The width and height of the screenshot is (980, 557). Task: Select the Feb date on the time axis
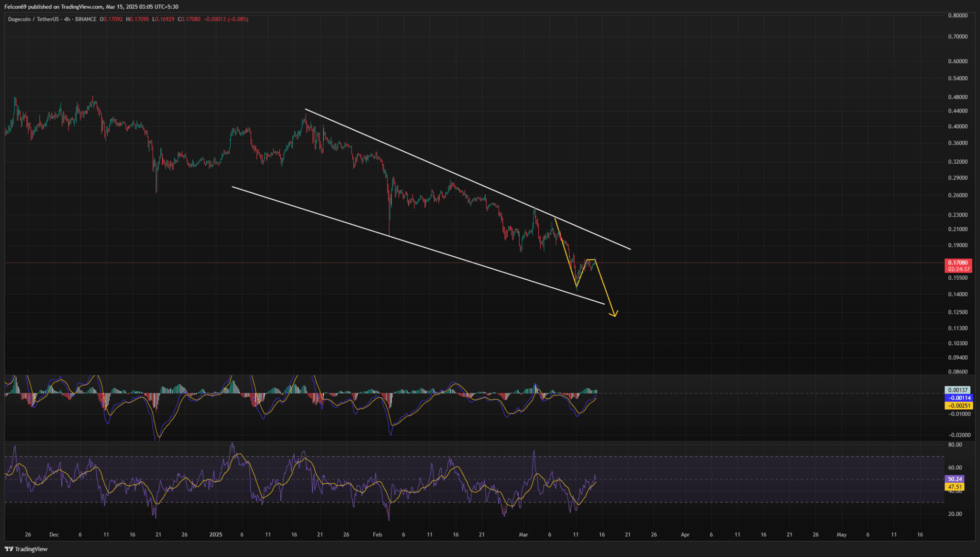click(x=378, y=534)
